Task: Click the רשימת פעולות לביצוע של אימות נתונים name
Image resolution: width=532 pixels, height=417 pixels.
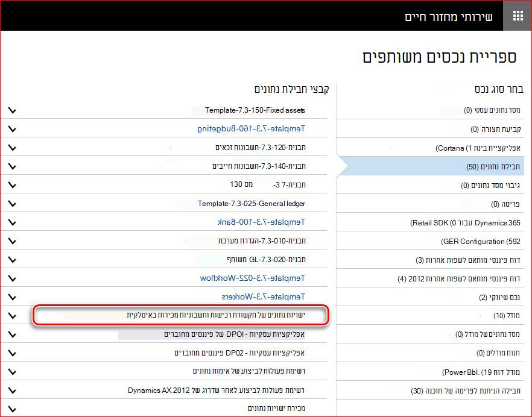Action: (249, 371)
